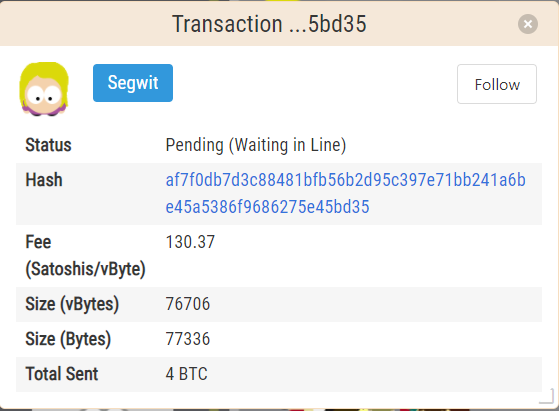Click the blonde character avatar icon

tap(44, 89)
